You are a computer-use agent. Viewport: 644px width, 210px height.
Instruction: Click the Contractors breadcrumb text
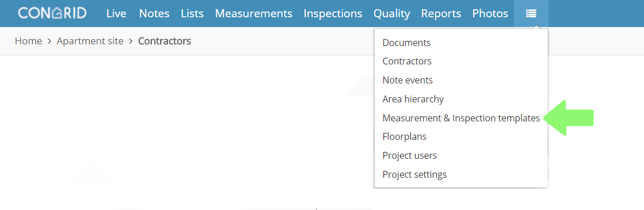(164, 41)
